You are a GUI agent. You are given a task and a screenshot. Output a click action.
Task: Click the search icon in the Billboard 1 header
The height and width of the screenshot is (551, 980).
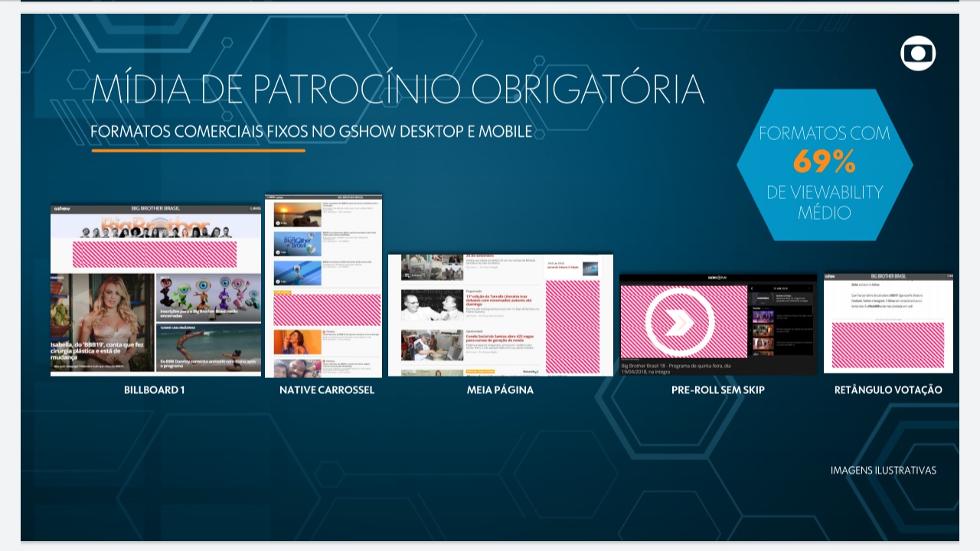click(252, 208)
